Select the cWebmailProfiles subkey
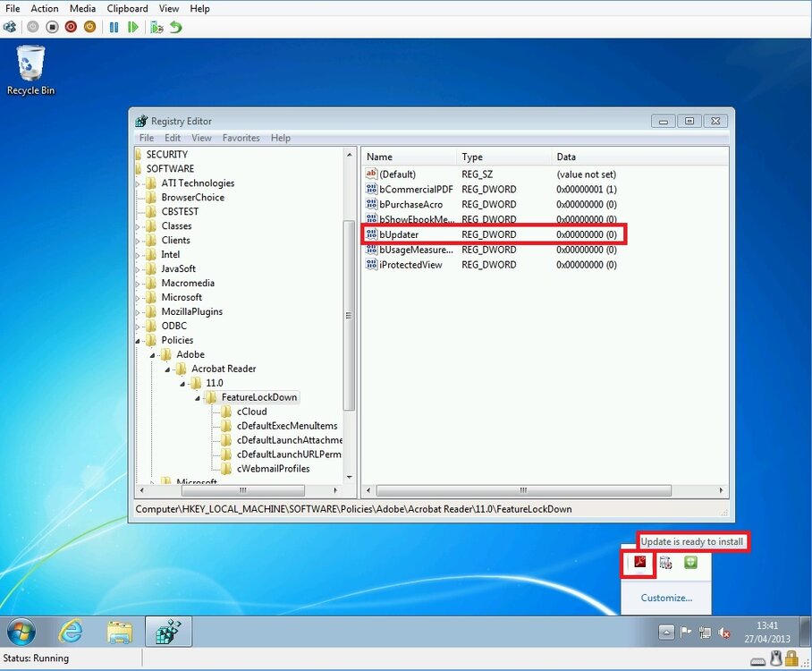 [274, 469]
